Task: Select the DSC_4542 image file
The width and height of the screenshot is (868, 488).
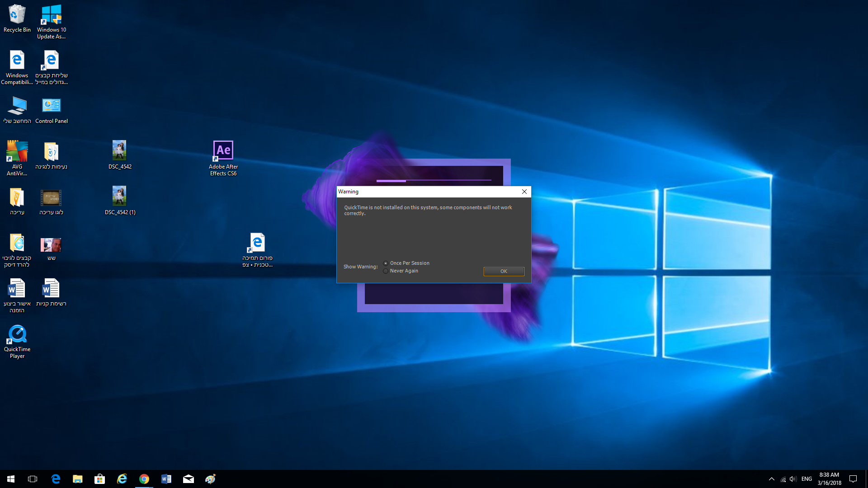Action: click(119, 155)
